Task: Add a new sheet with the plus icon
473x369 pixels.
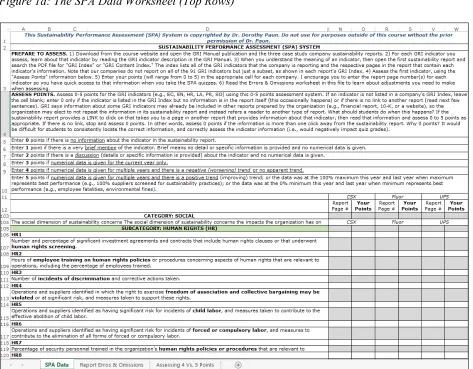Action: coord(238,365)
